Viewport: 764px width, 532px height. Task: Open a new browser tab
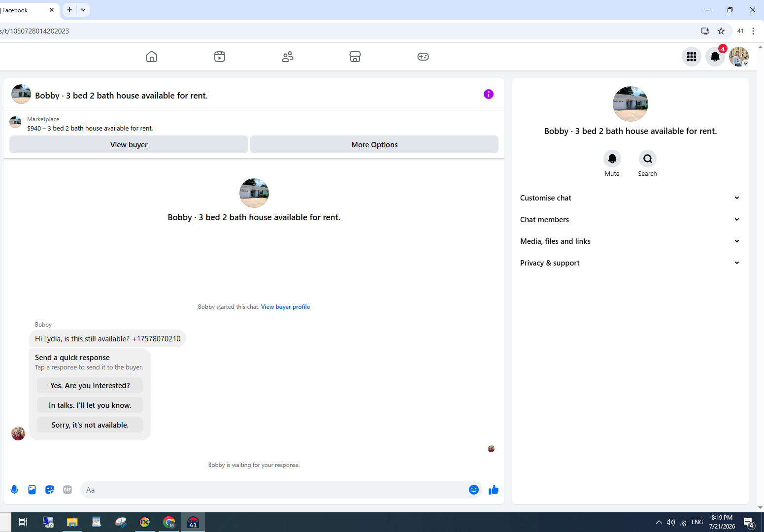[x=69, y=10]
